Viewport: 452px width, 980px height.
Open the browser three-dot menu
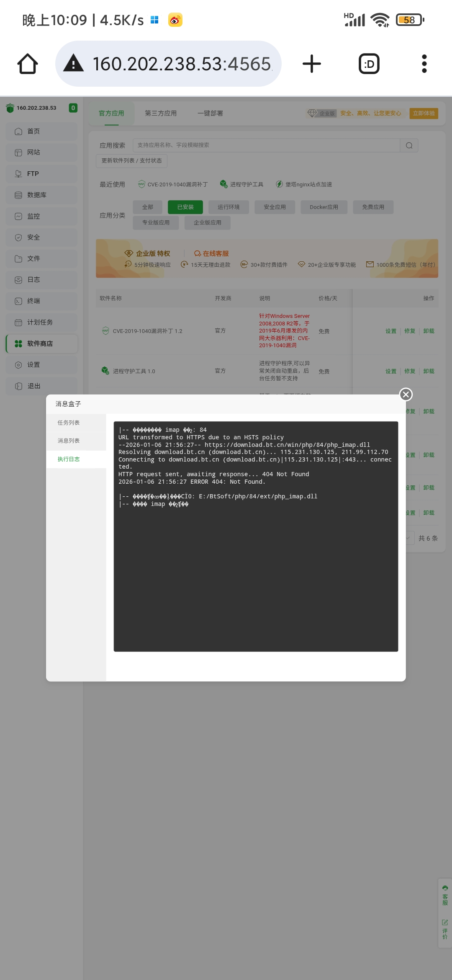click(424, 64)
